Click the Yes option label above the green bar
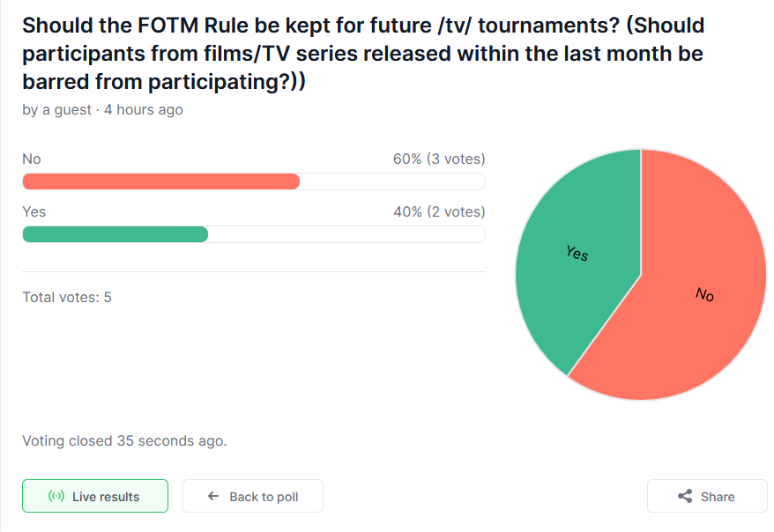This screenshot has width=774, height=532. (x=34, y=212)
